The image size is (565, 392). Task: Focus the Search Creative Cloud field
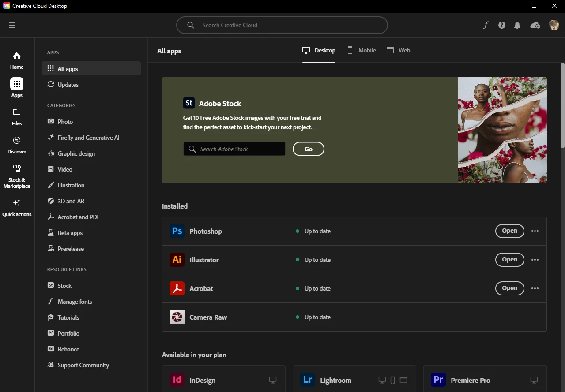pos(282,25)
